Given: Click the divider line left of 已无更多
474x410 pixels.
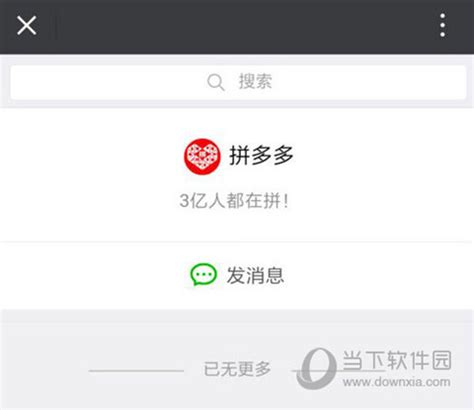Looking at the screenshot, I should tap(136, 370).
